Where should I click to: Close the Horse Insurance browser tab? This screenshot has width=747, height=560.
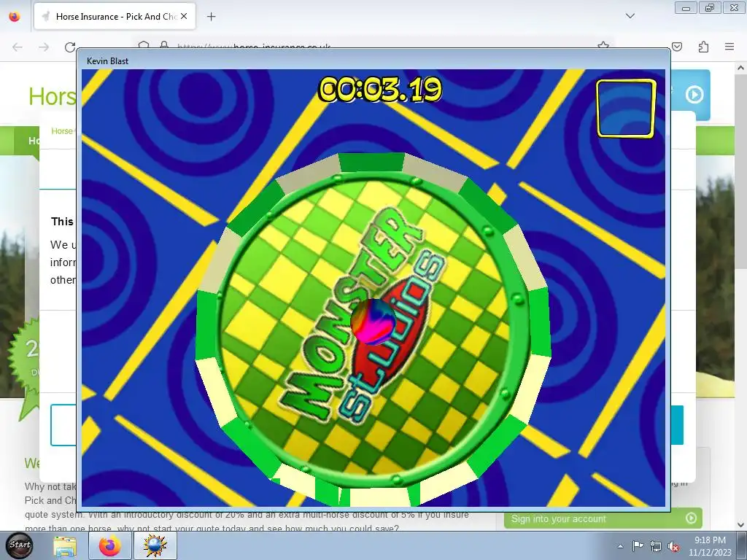pos(184,16)
